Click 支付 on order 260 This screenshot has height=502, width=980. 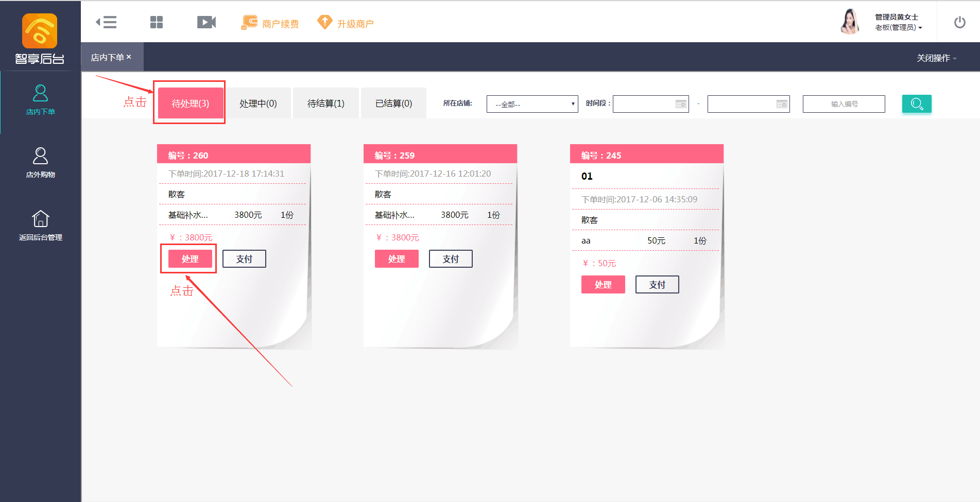244,258
